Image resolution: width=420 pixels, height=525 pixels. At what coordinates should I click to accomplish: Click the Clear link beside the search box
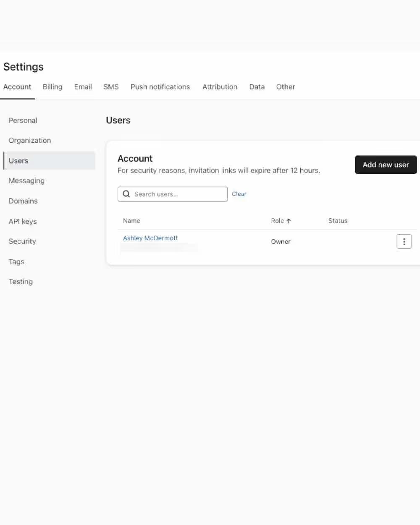(239, 194)
